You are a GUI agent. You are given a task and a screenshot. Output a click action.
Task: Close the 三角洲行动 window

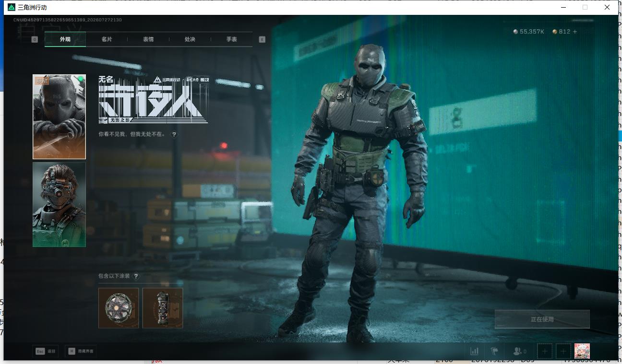click(607, 7)
